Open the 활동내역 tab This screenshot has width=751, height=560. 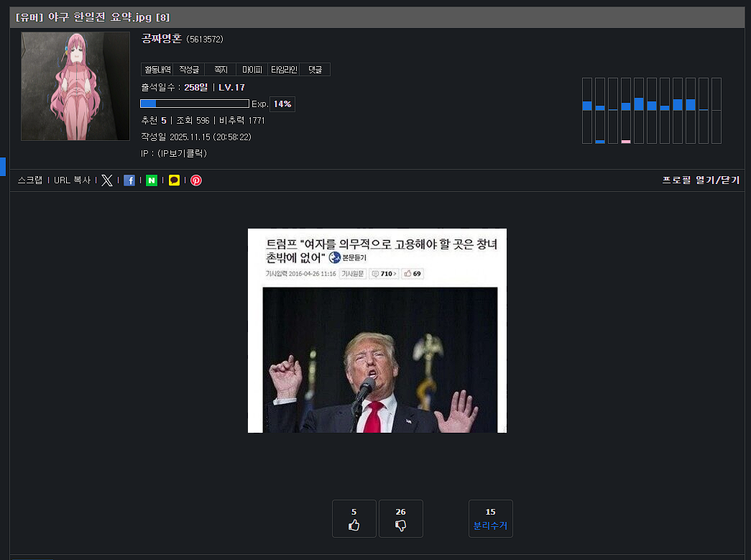tap(157, 70)
